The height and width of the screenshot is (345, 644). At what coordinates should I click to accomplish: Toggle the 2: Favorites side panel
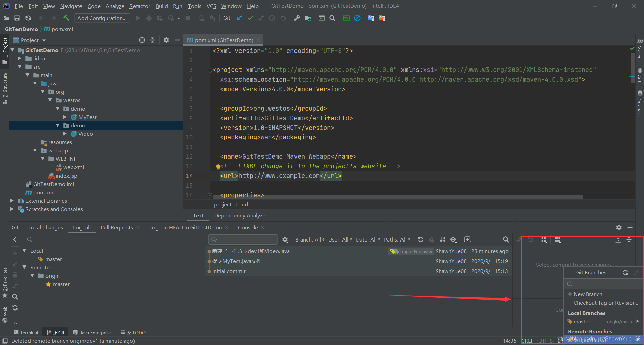(5, 282)
